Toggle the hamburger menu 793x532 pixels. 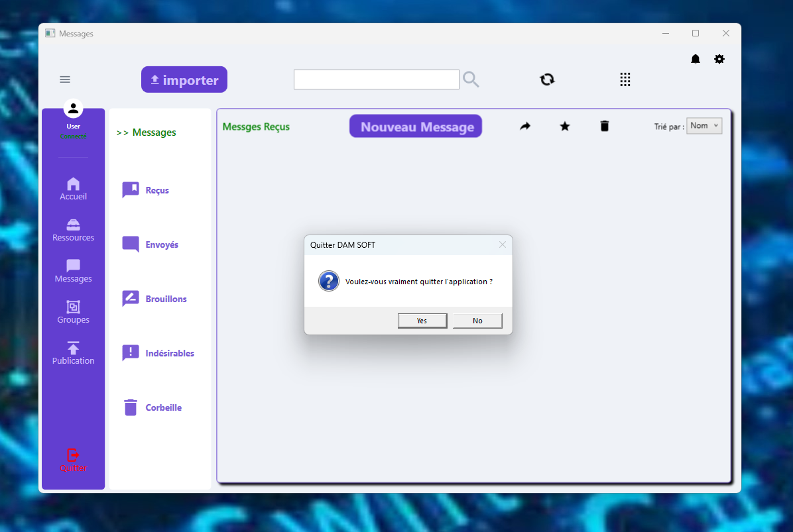65,80
